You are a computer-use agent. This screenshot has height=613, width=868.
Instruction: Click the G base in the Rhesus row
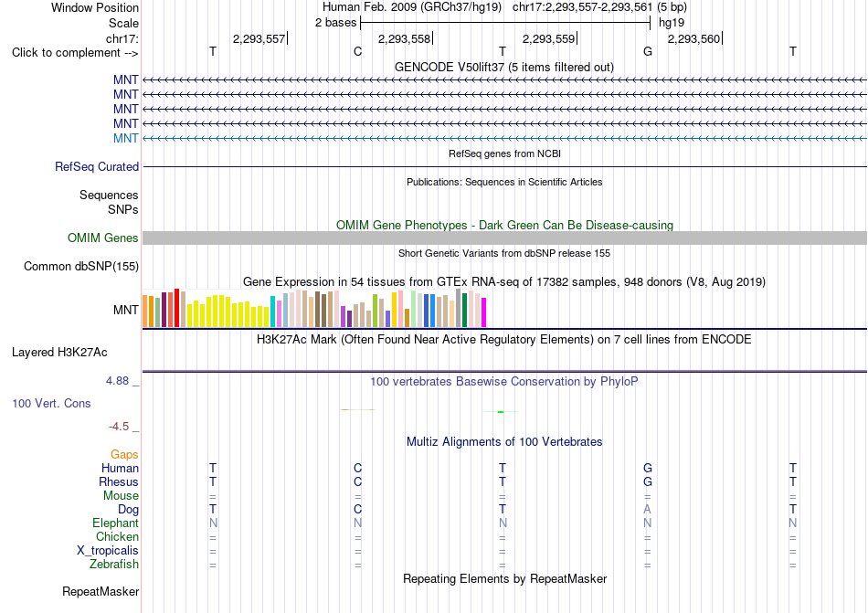tap(648, 481)
